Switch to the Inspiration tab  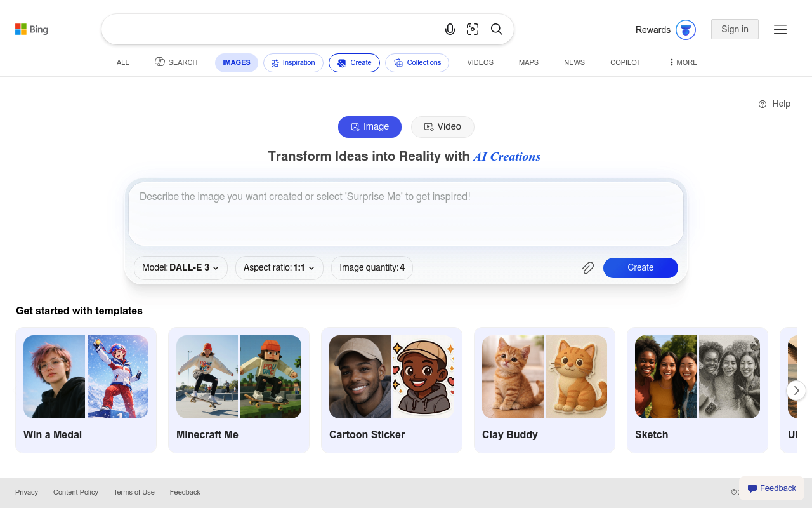pos(293,63)
